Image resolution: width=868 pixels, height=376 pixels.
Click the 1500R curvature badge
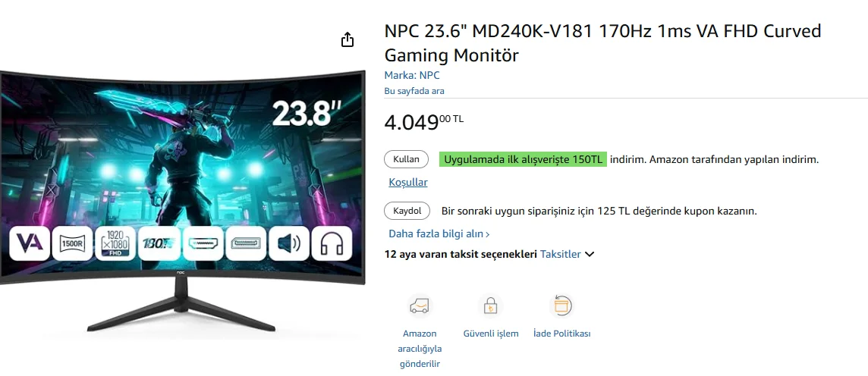73,243
